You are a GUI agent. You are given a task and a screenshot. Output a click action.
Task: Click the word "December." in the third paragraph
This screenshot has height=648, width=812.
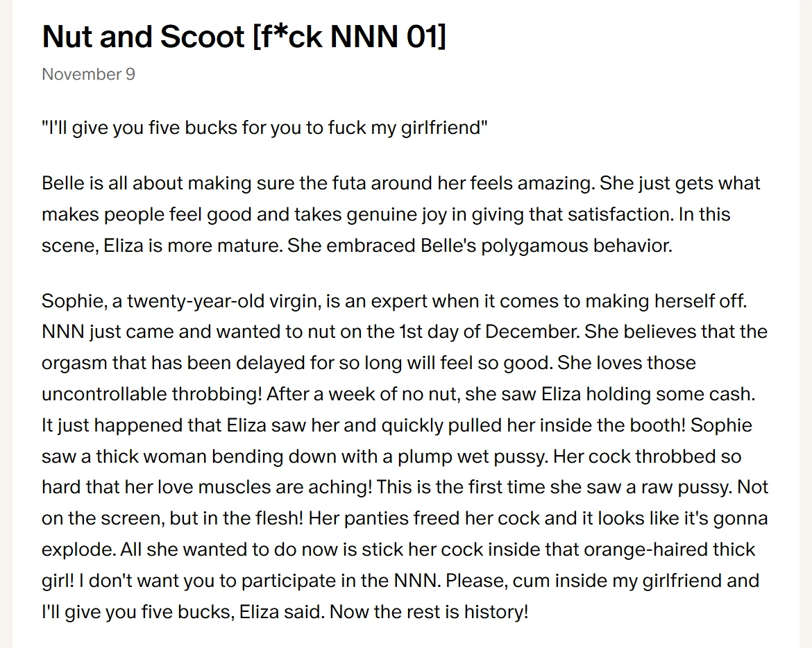coord(532,332)
